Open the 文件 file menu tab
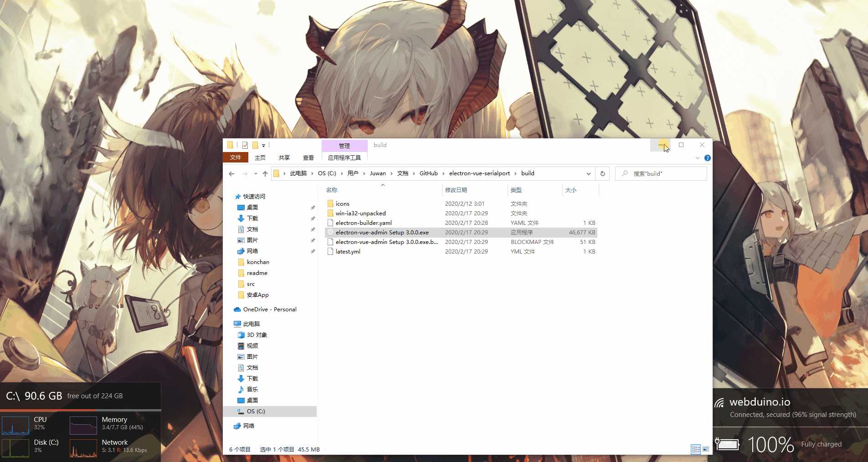The image size is (868, 462). (x=236, y=157)
